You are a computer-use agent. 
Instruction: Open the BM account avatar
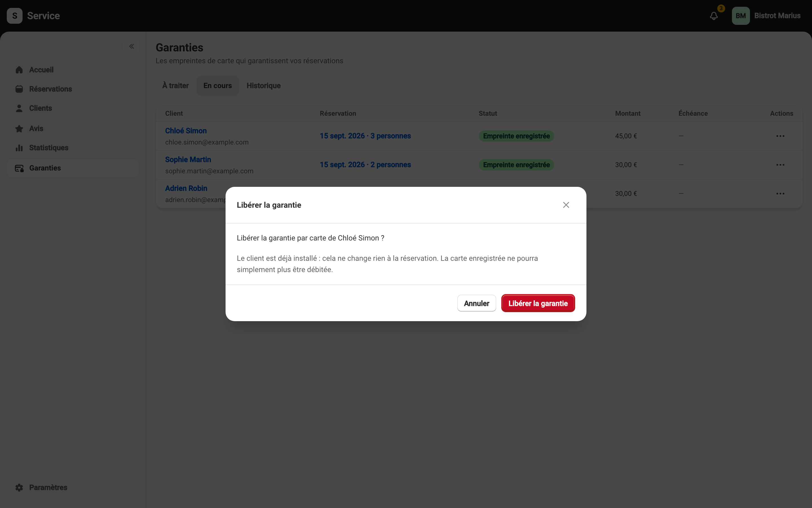pos(741,16)
